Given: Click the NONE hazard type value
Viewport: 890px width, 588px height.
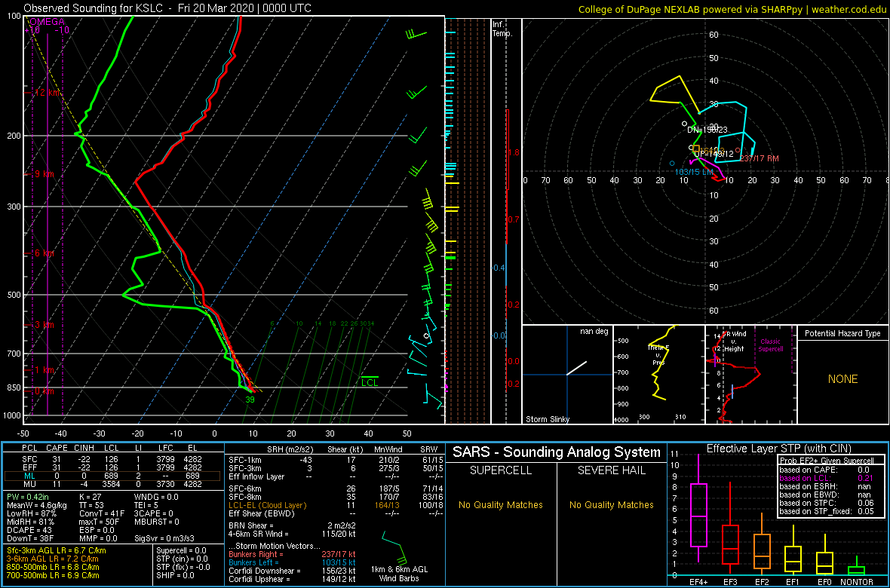Looking at the screenshot, I should [x=842, y=379].
